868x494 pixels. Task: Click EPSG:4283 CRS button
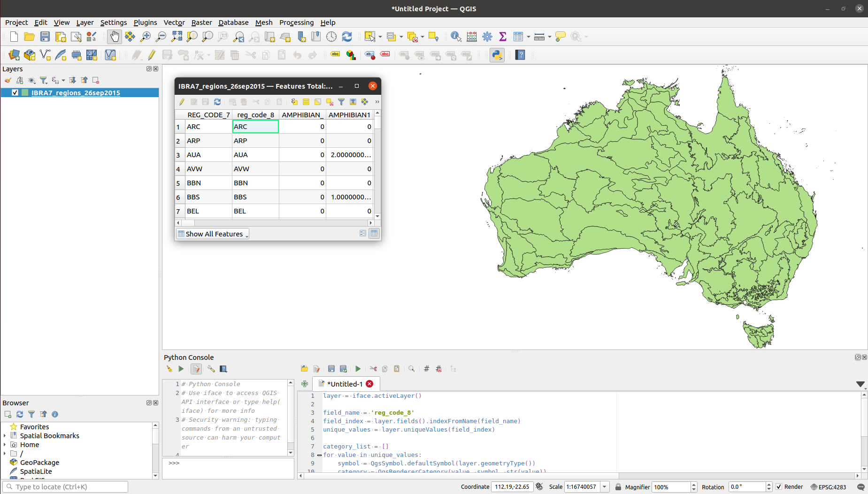coord(828,487)
